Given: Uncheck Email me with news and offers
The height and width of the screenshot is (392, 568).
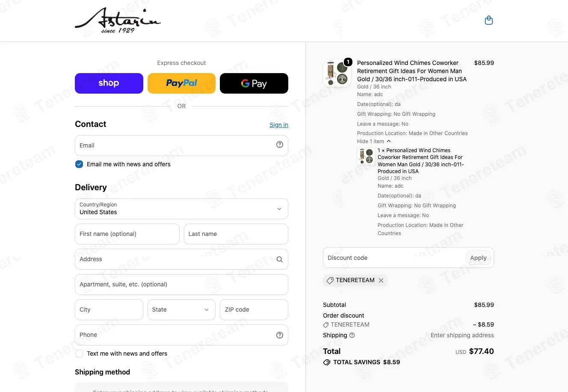Looking at the screenshot, I should point(79,164).
